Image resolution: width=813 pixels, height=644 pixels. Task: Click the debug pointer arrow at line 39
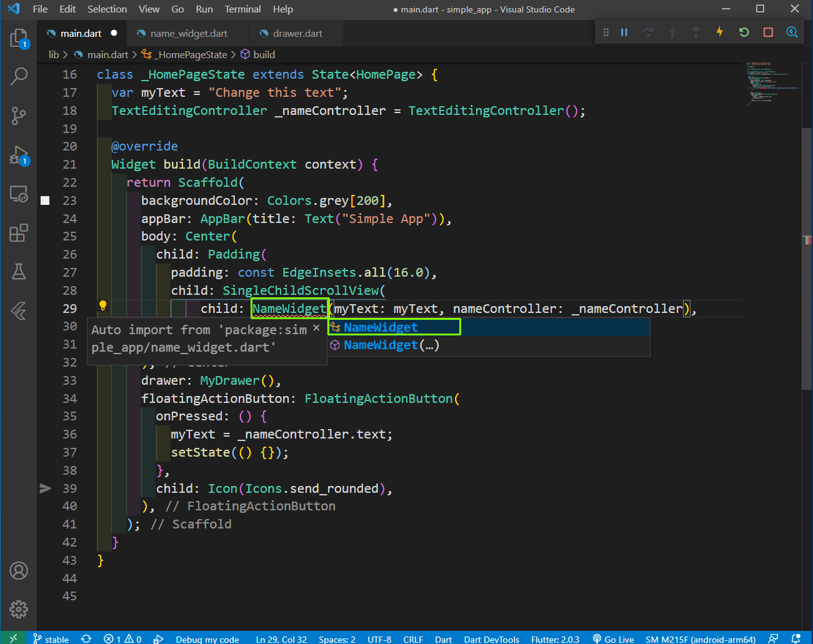pyautogui.click(x=45, y=488)
